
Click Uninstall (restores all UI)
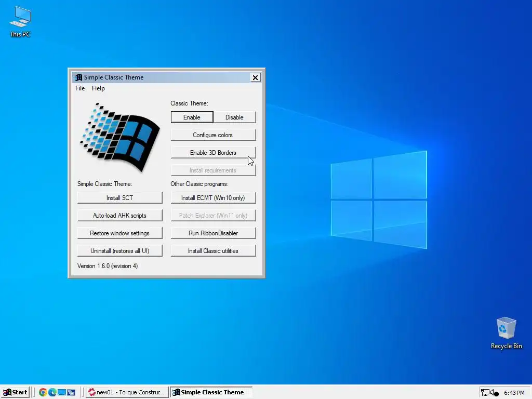click(x=120, y=251)
